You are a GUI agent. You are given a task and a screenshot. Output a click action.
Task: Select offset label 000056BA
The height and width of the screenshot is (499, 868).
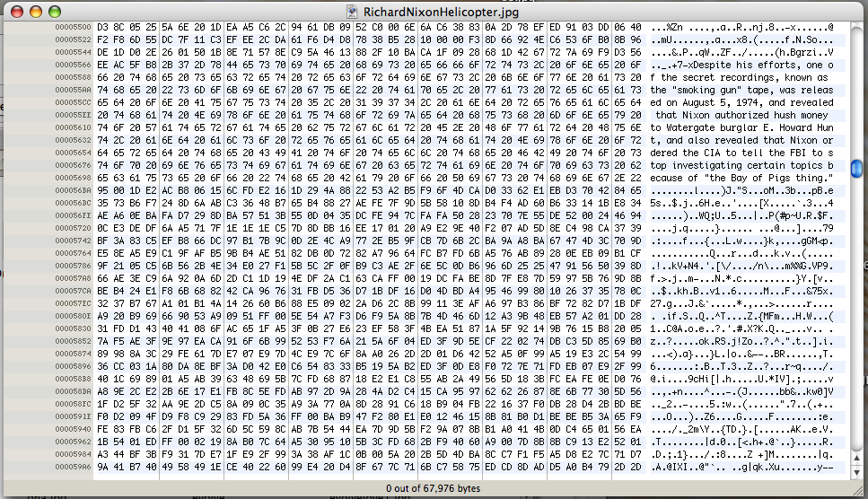pyautogui.click(x=73, y=190)
